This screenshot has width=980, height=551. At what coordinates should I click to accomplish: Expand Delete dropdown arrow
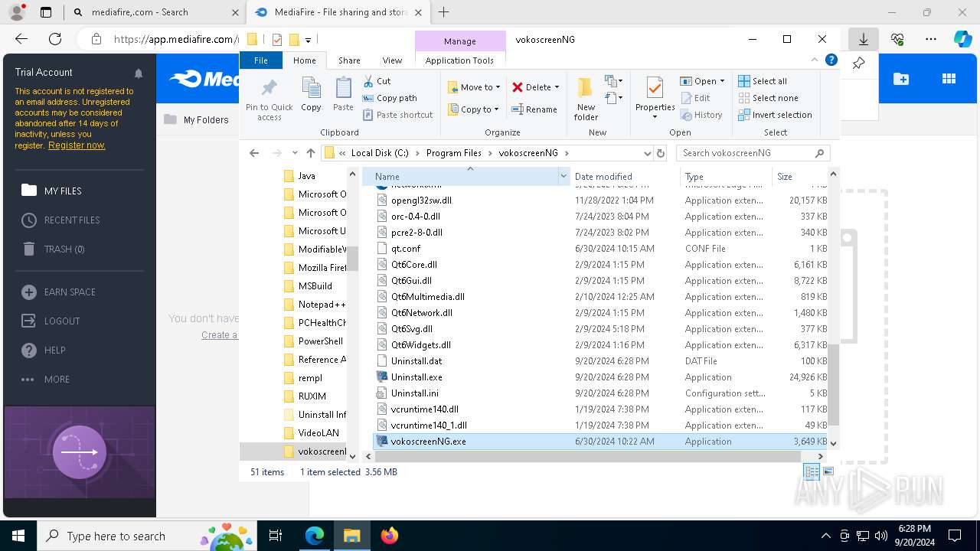point(557,87)
